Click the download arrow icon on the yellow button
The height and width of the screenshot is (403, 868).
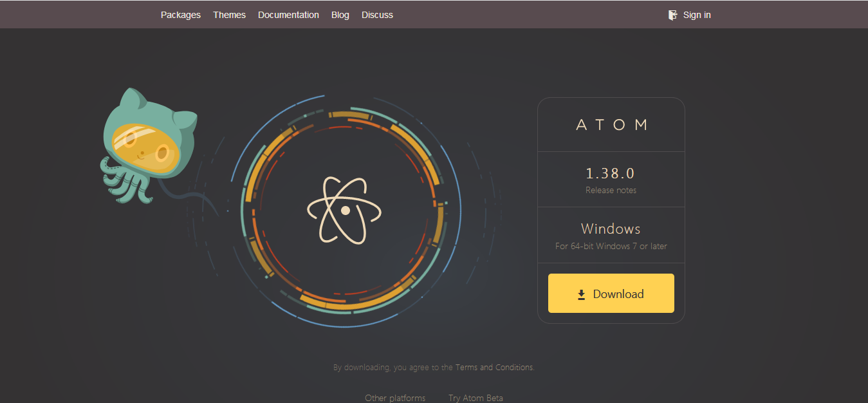[x=581, y=295]
